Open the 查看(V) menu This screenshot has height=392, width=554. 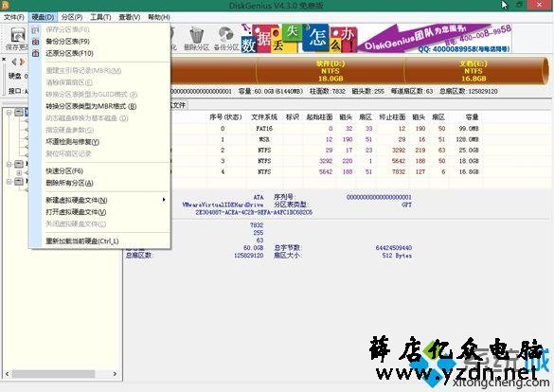point(130,17)
